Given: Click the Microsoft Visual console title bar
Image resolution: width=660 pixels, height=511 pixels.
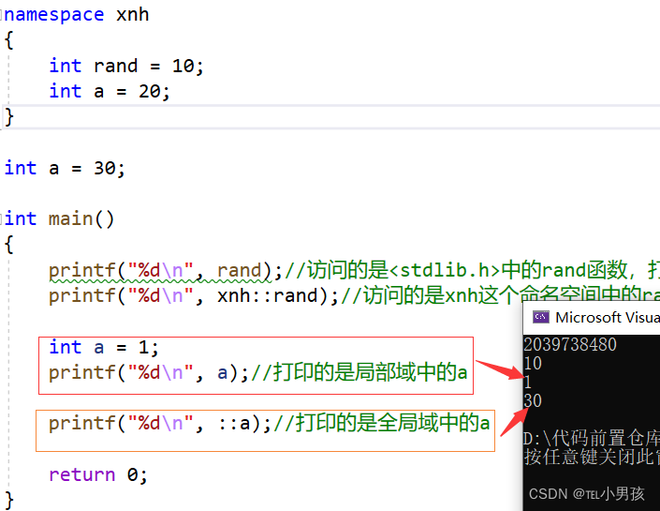Looking at the screenshot, I should point(606,317).
